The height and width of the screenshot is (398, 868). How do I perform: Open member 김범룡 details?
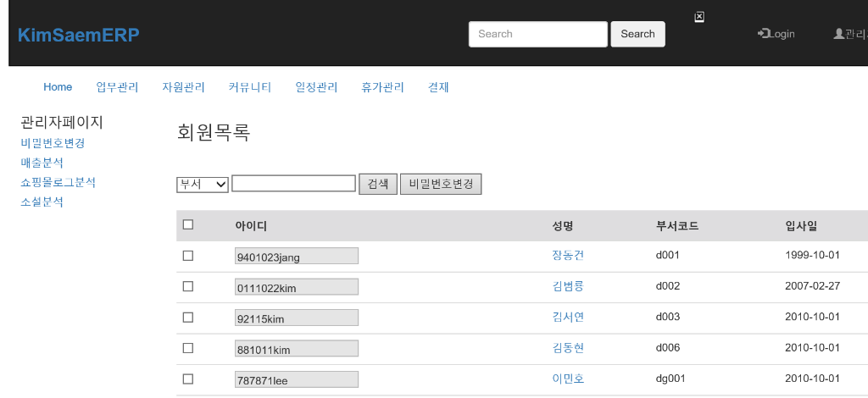click(x=568, y=285)
